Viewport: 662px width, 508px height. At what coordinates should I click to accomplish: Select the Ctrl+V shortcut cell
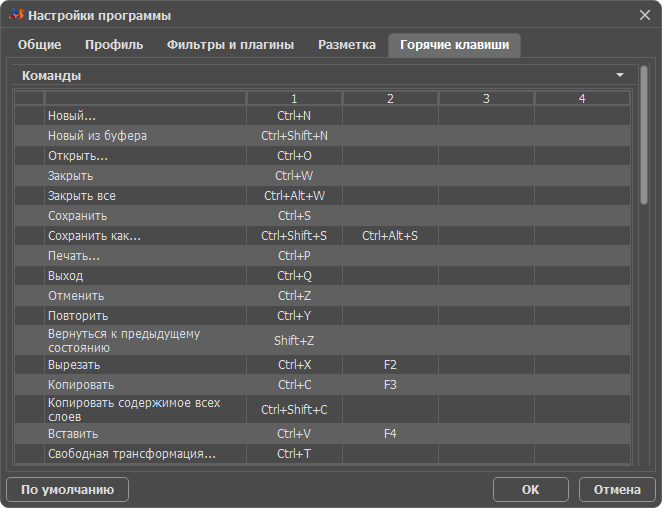(294, 434)
